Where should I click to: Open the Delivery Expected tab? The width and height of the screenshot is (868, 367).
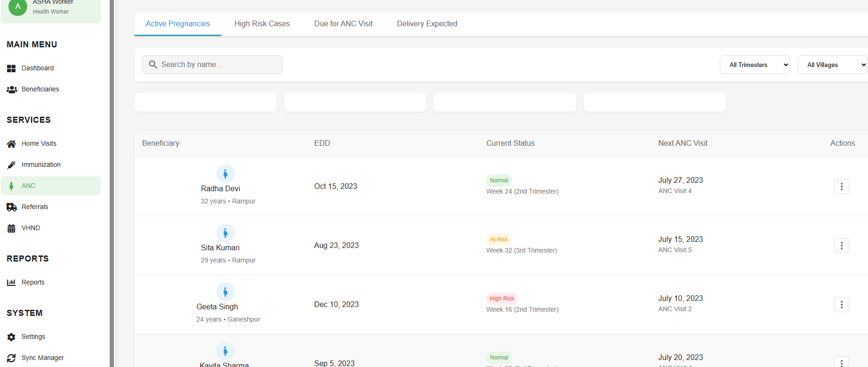tap(427, 24)
